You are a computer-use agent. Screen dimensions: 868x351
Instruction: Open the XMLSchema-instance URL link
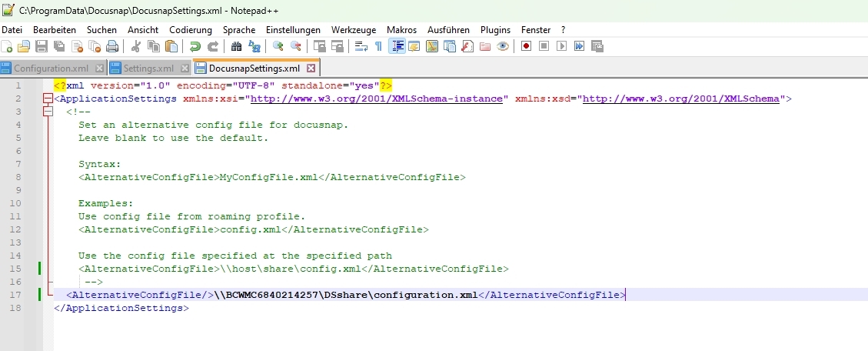coord(377,99)
